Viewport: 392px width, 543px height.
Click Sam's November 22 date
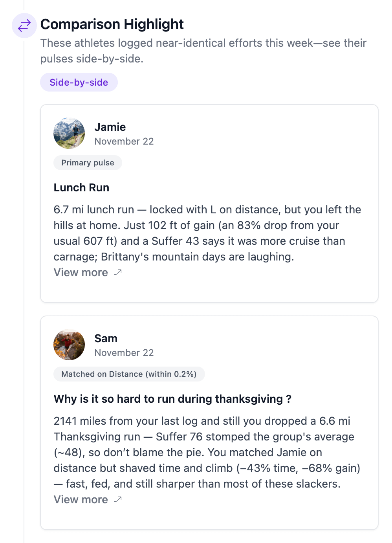124,353
